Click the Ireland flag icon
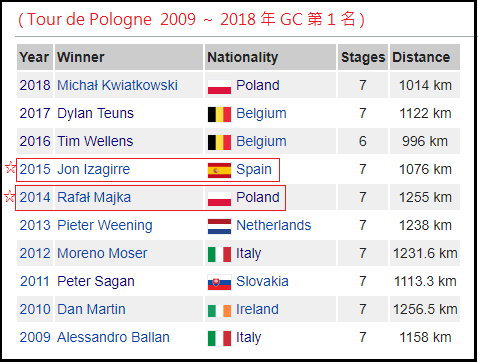Viewport: 478px width, 362px height. (x=219, y=310)
